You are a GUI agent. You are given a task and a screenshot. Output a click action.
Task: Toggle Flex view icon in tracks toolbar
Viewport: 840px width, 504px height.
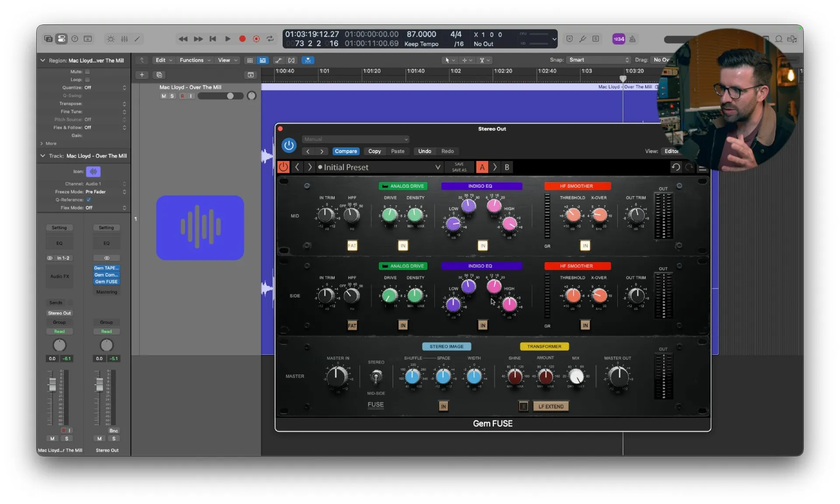[291, 60]
